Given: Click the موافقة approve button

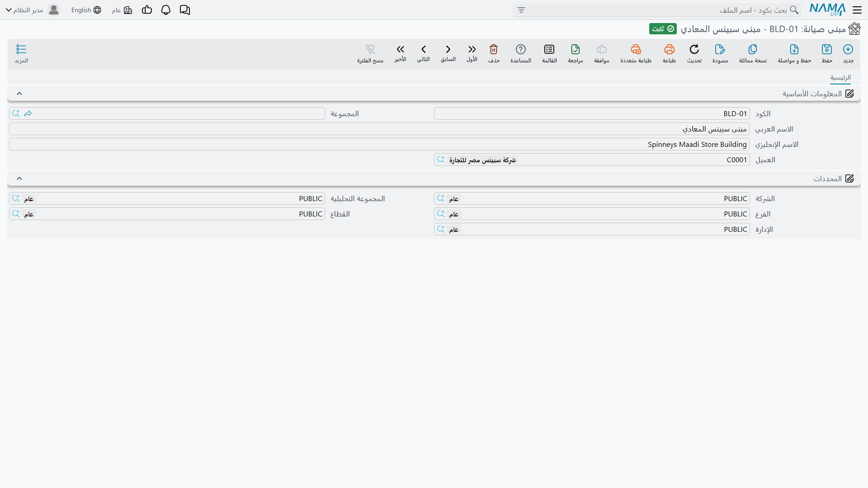Looking at the screenshot, I should tap(602, 53).
